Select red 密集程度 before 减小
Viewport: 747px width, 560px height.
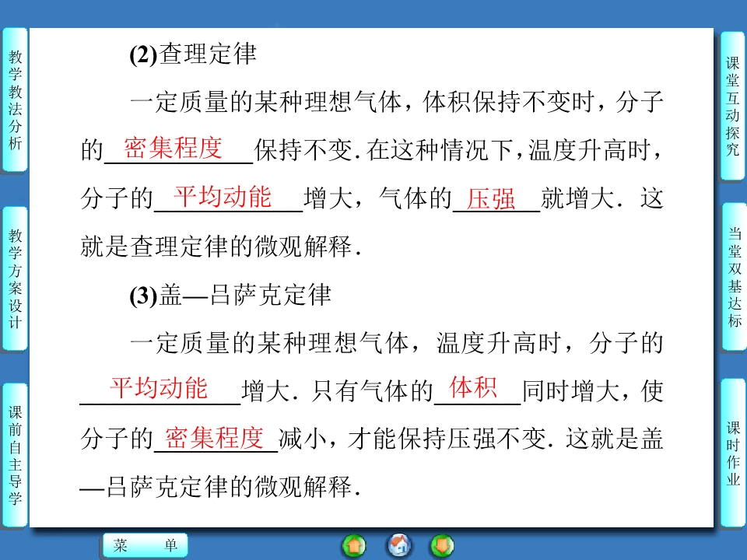[x=215, y=439]
